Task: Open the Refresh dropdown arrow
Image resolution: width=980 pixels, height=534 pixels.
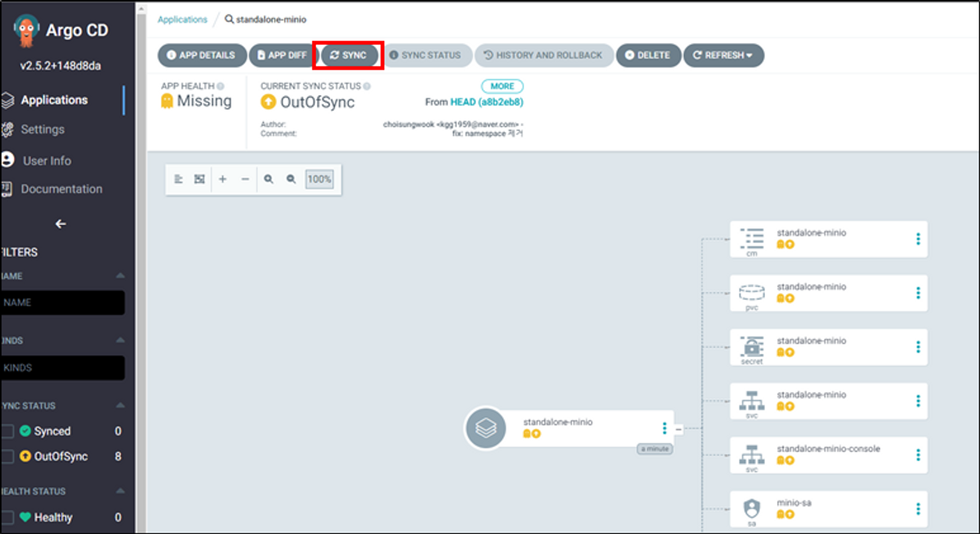Action: point(749,55)
